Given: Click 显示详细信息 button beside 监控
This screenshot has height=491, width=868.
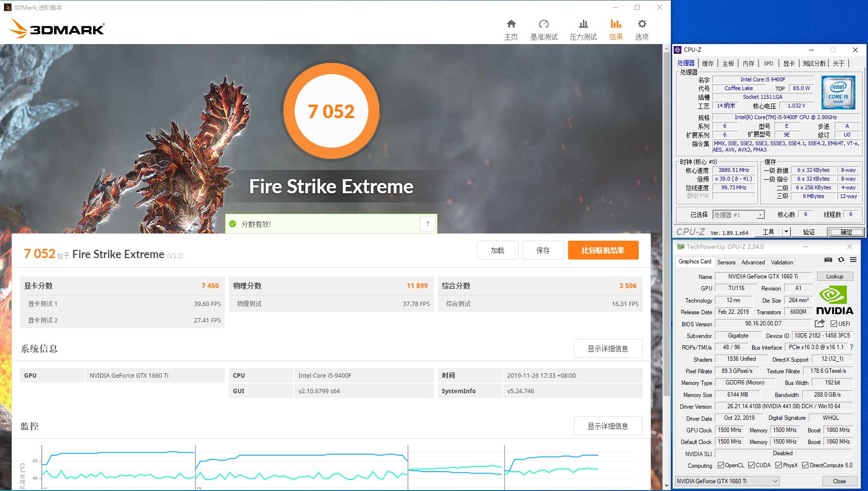Looking at the screenshot, I should click(608, 426).
